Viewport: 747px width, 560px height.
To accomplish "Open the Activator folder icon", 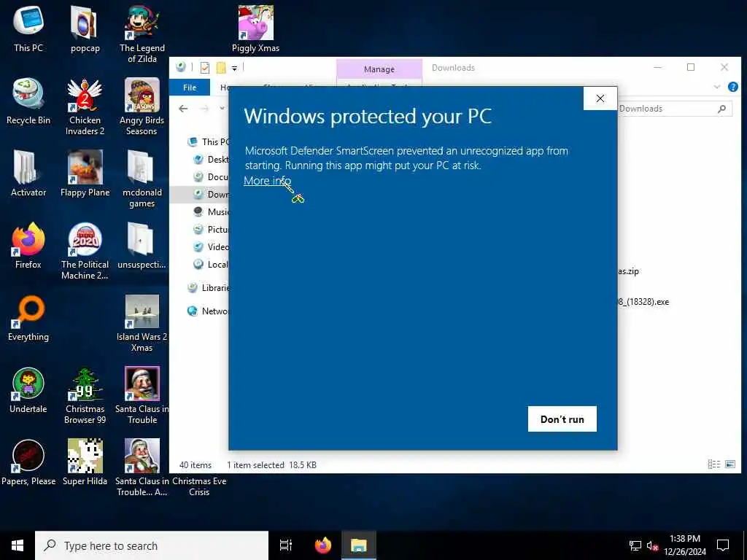I will click(28, 174).
